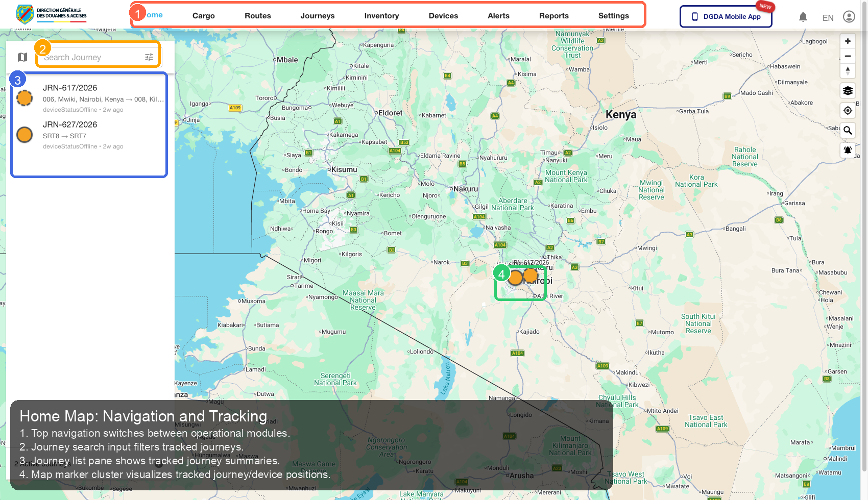This screenshot has height=500, width=868.
Task: Click the orange journey marker near Nairobi
Action: tap(531, 276)
